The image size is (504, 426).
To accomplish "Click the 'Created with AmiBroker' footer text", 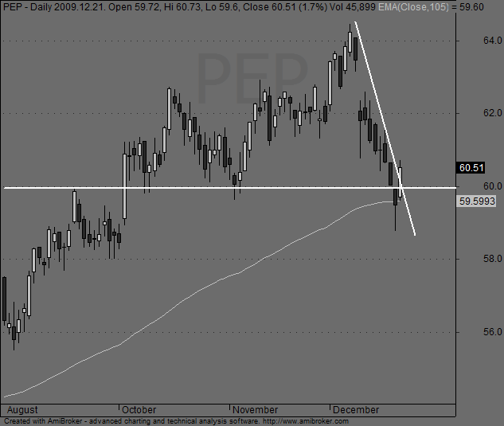I will click(x=43, y=421).
